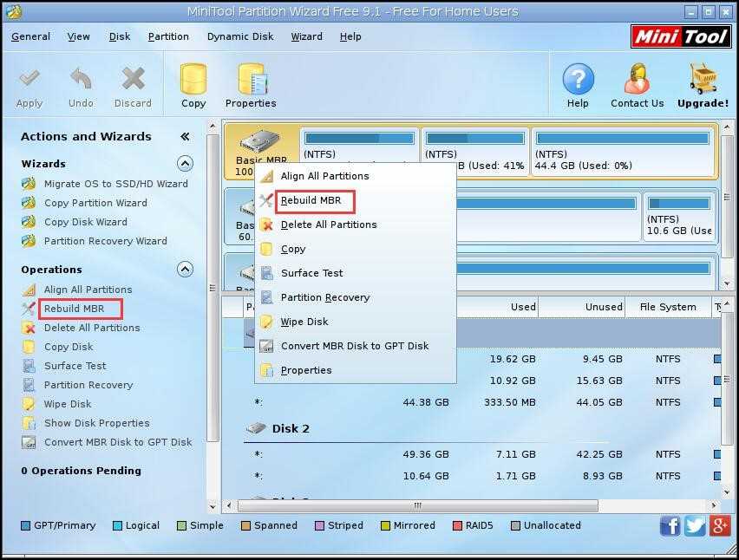Click the Upgrade shopping cart icon
This screenshot has width=739, height=560.
(x=703, y=79)
